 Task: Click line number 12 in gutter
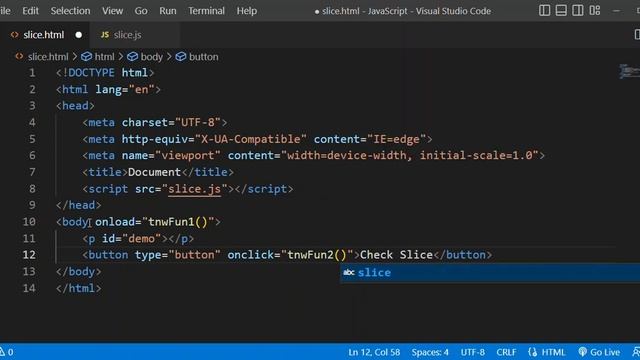pyautogui.click(x=29, y=255)
